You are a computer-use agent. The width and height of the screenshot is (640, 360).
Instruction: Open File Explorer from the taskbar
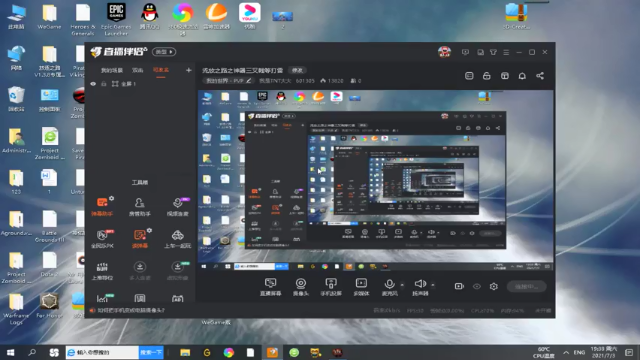[x=185, y=352]
